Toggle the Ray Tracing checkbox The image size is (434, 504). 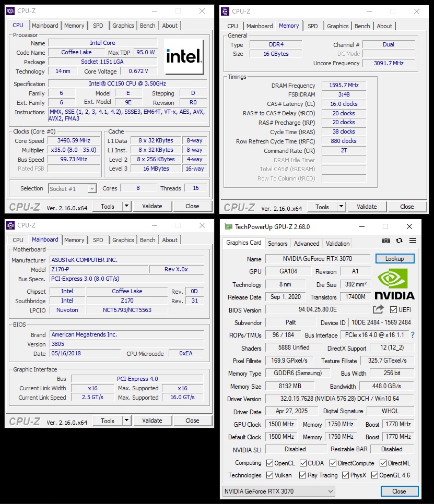[x=302, y=475]
